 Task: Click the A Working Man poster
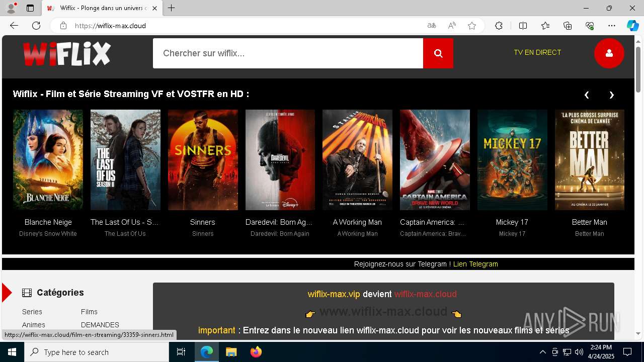pyautogui.click(x=357, y=160)
